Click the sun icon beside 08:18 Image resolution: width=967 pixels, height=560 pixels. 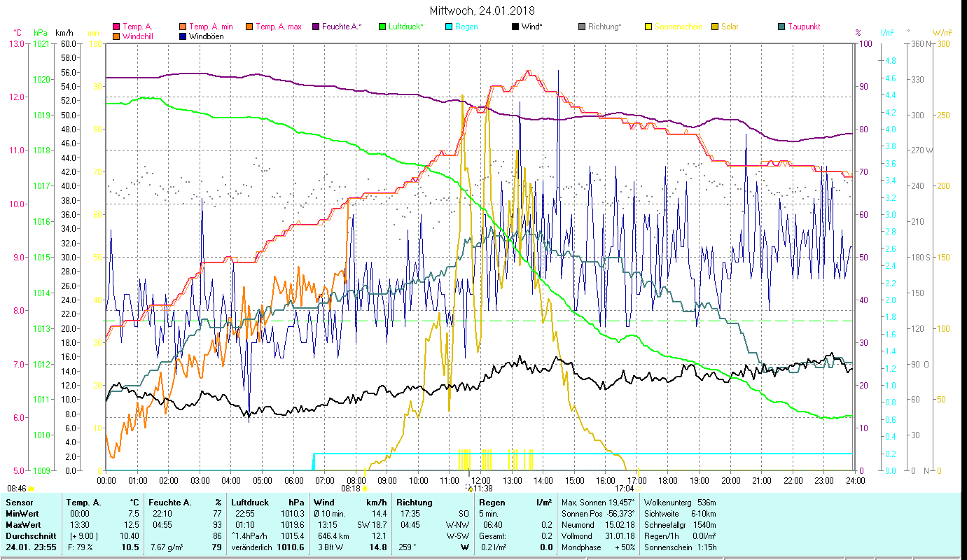click(x=363, y=489)
